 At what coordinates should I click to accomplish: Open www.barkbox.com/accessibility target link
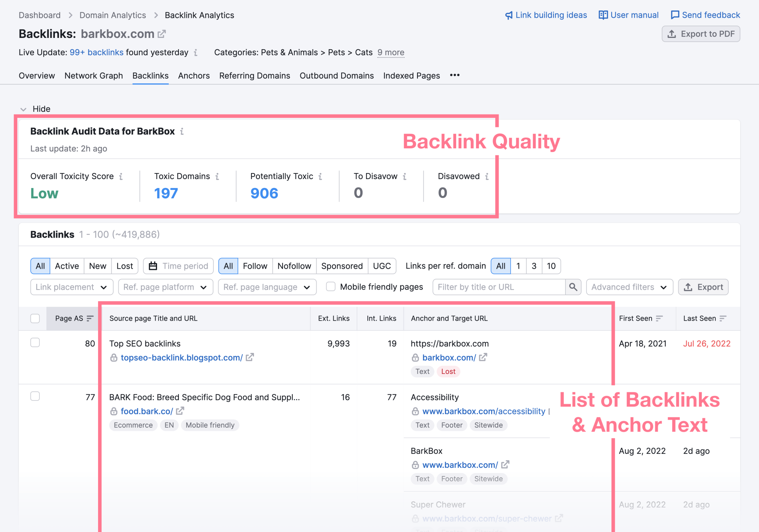pyautogui.click(x=484, y=411)
